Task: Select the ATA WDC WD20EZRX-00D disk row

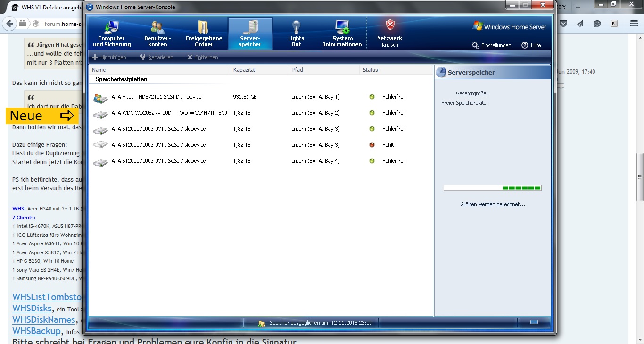Action: point(261,113)
